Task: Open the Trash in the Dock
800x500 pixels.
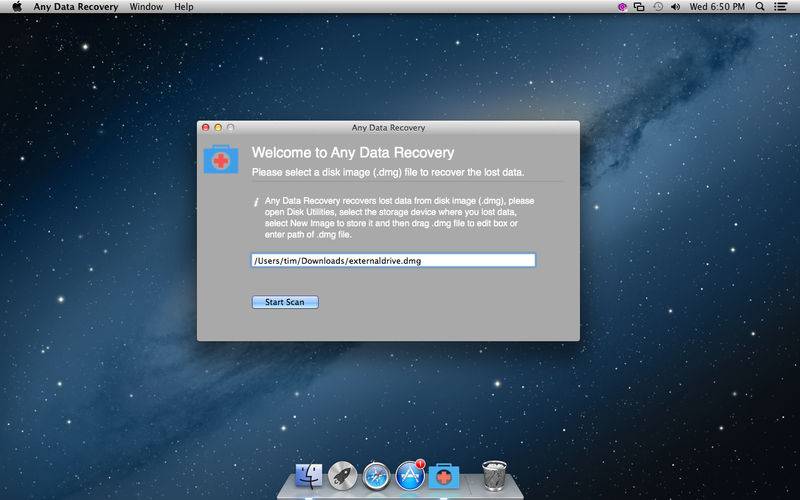Action: pos(494,476)
